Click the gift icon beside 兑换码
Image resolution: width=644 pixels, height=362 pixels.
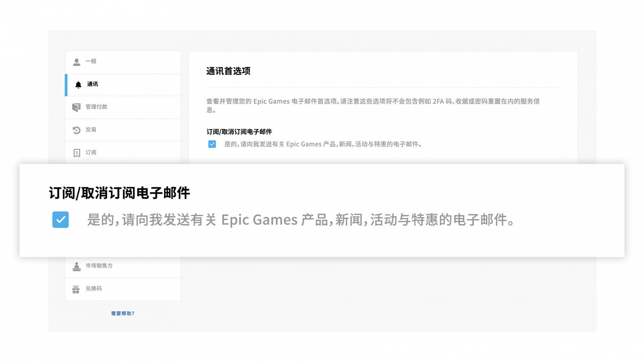tap(76, 289)
